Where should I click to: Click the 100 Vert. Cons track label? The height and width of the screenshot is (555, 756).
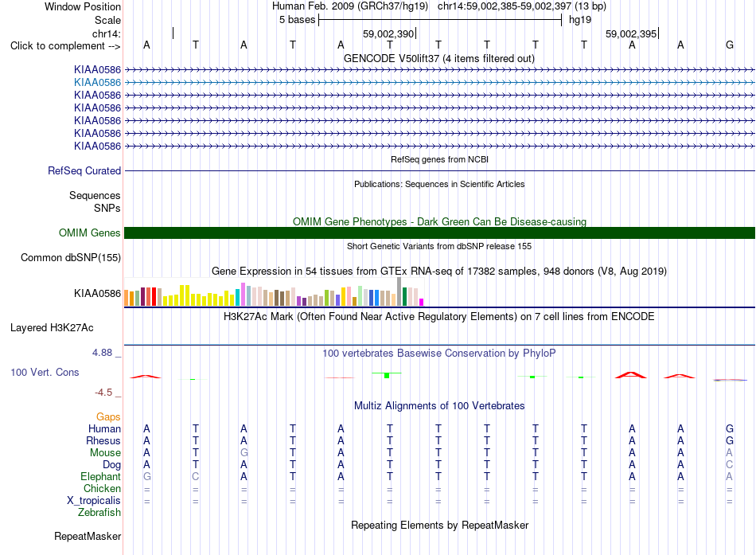pos(45,372)
